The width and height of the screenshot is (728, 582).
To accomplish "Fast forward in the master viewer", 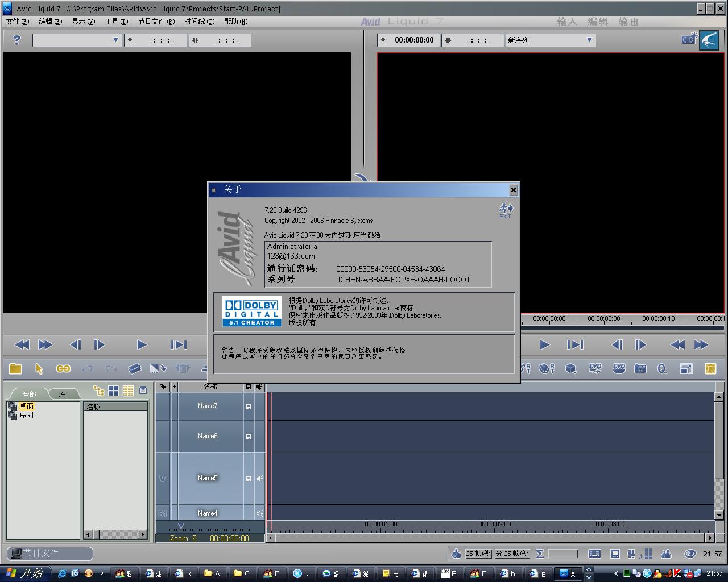I will tap(701, 344).
